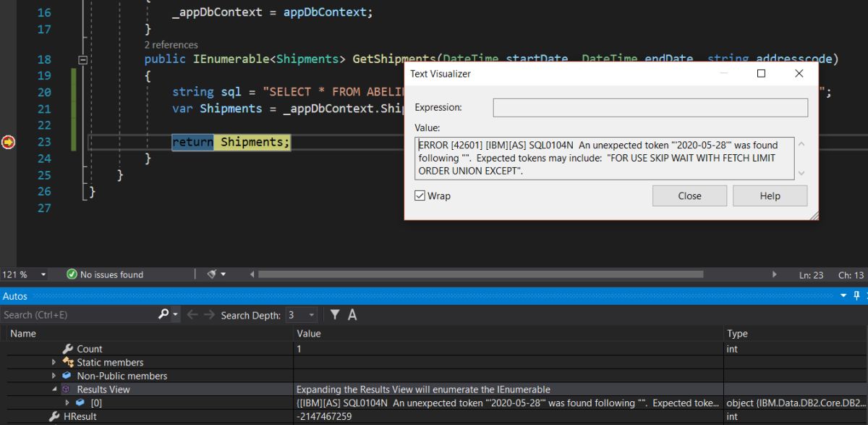Click the [0] value SQL0104N error cell
This screenshot has width=868, height=425.
[510, 403]
